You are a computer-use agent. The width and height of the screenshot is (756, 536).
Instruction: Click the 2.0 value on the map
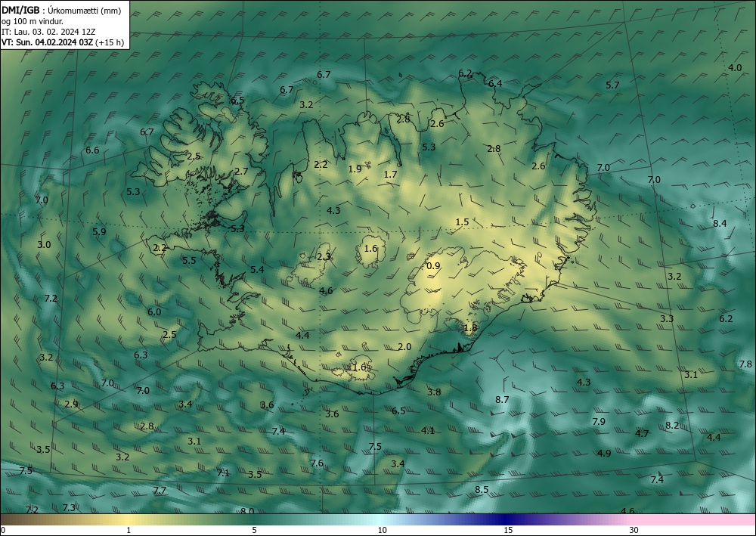click(404, 346)
